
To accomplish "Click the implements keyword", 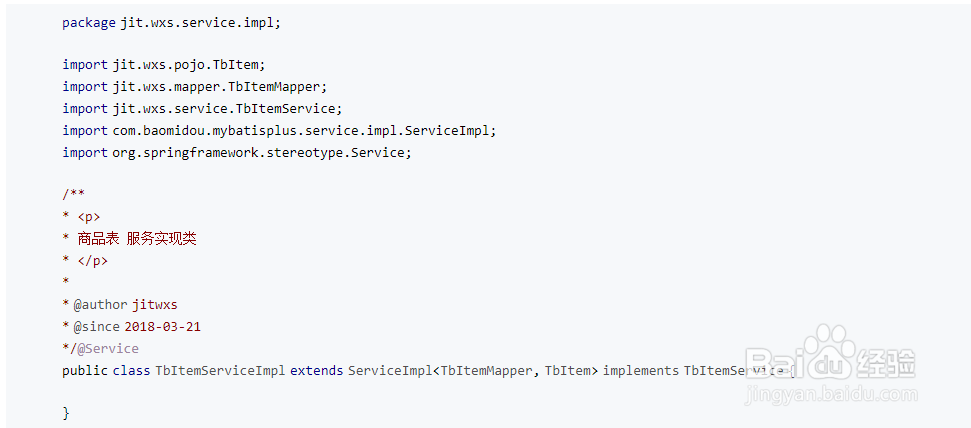I will (x=640, y=370).
